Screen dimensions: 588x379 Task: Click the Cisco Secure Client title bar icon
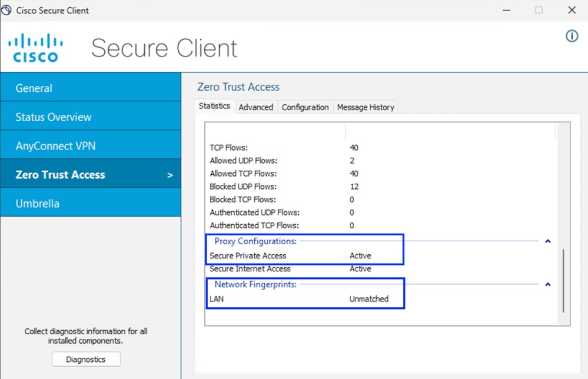6,10
